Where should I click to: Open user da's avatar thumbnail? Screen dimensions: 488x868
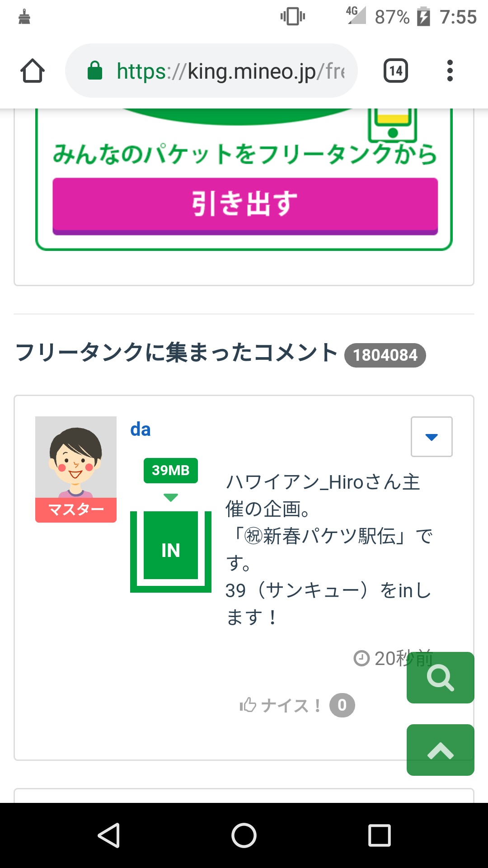76,458
